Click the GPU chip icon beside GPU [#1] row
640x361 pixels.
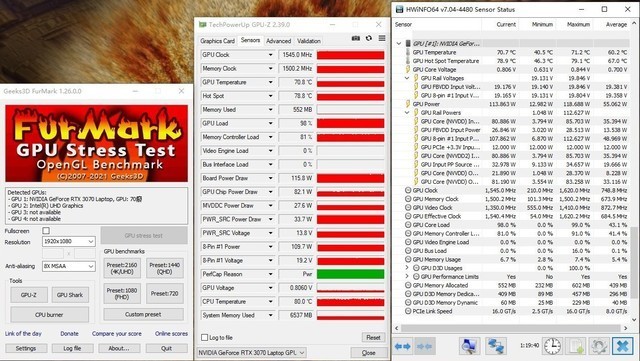point(408,43)
